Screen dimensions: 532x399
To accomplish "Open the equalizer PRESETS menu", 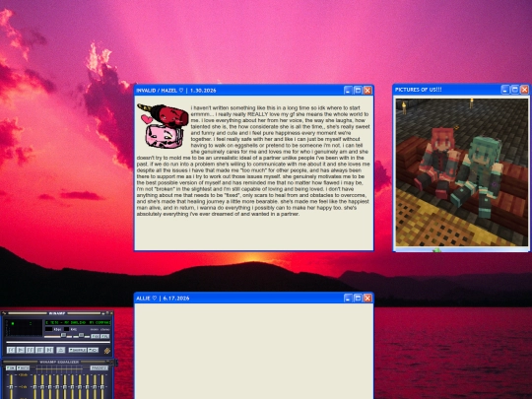I will coord(100,367).
